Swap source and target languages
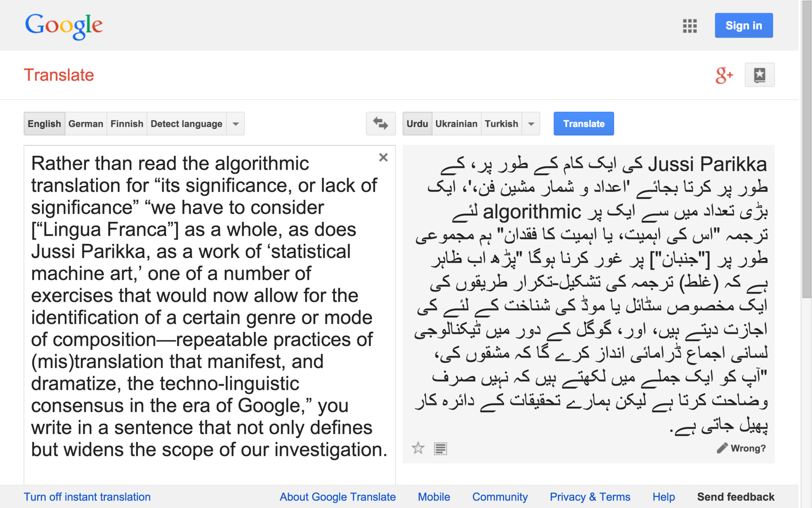This screenshot has height=508, width=812. pos(381,124)
